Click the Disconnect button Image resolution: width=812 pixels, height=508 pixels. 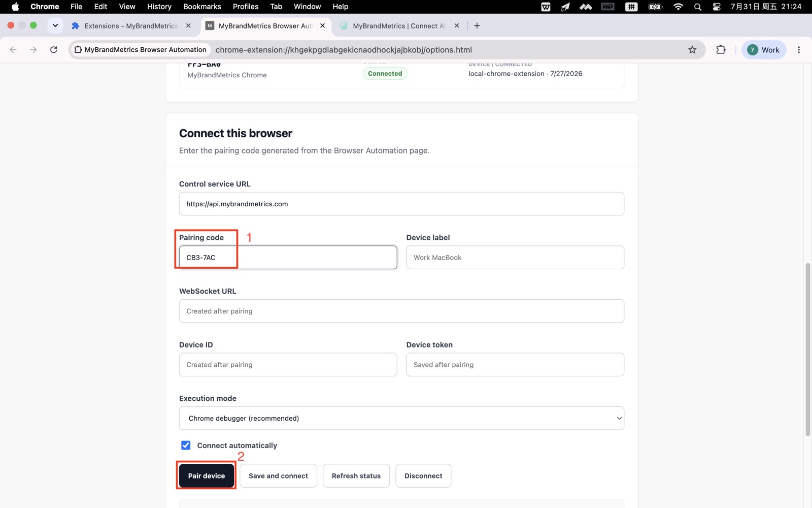423,475
